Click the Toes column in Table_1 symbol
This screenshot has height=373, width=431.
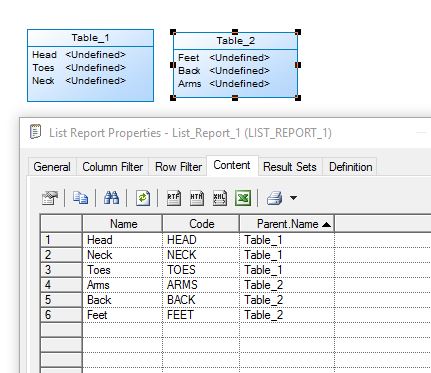(x=43, y=67)
